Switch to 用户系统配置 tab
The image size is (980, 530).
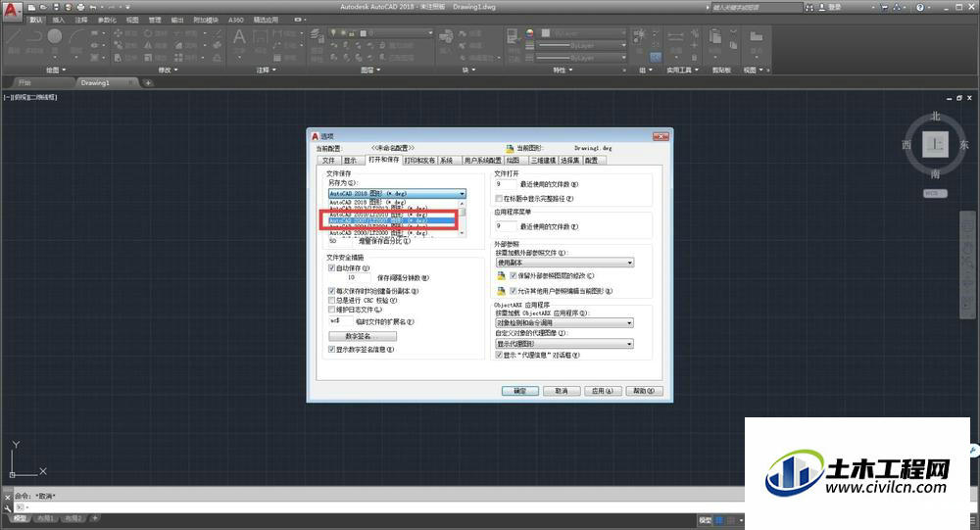482,161
